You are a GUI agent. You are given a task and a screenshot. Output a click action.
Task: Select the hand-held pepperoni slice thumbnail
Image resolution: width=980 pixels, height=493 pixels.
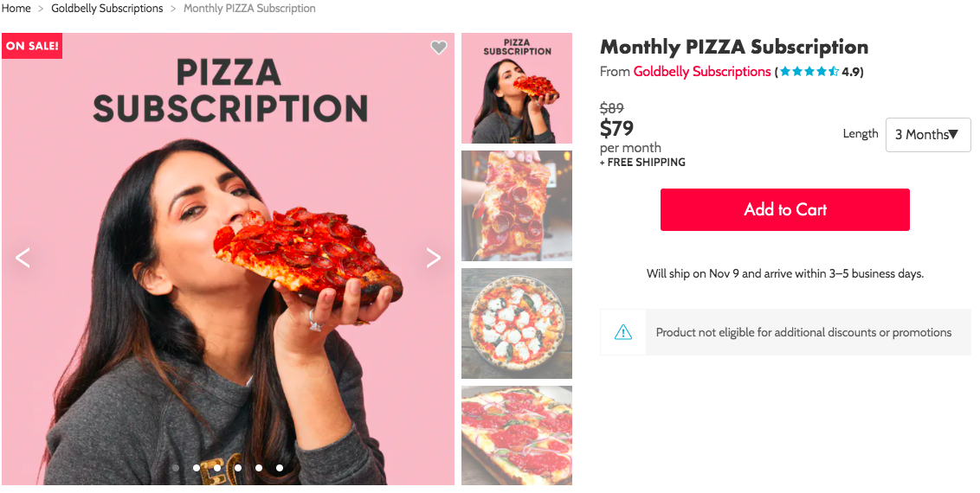click(x=517, y=206)
